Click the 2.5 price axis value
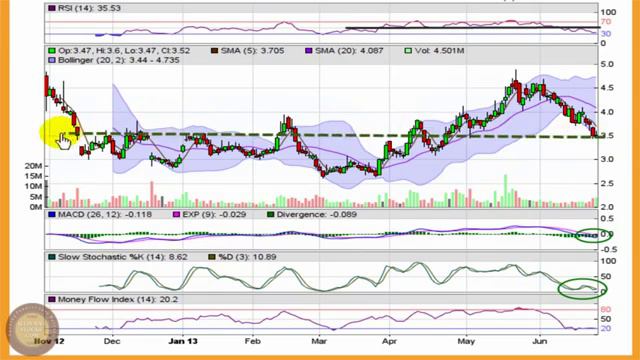 point(607,183)
